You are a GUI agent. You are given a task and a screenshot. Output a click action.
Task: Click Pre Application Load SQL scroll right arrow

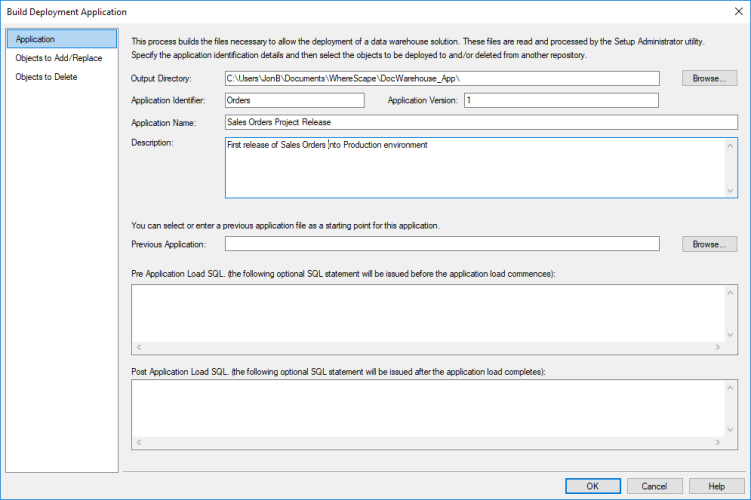717,347
